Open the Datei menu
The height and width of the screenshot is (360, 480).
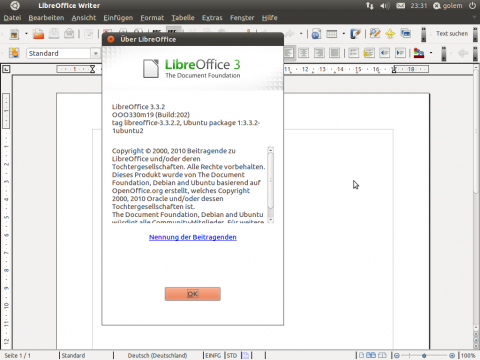pyautogui.click(x=12, y=18)
